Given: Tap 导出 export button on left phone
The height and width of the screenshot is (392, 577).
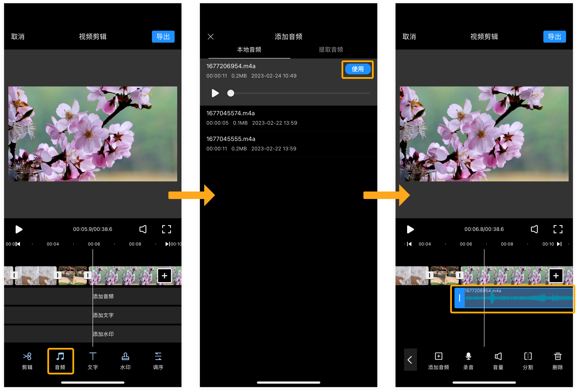Looking at the screenshot, I should click(x=163, y=37).
